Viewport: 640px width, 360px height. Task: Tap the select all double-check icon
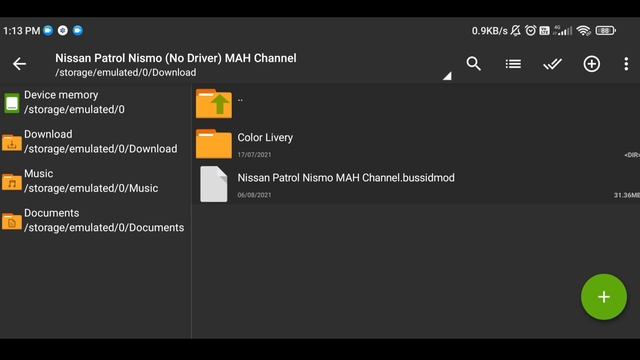coord(552,64)
